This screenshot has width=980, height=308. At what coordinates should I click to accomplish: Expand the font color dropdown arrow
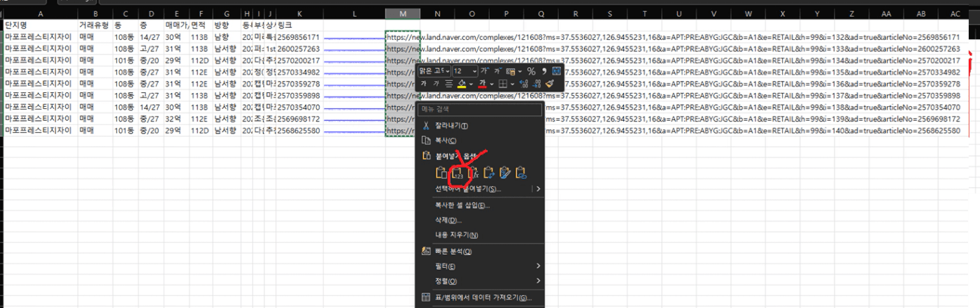tap(492, 84)
